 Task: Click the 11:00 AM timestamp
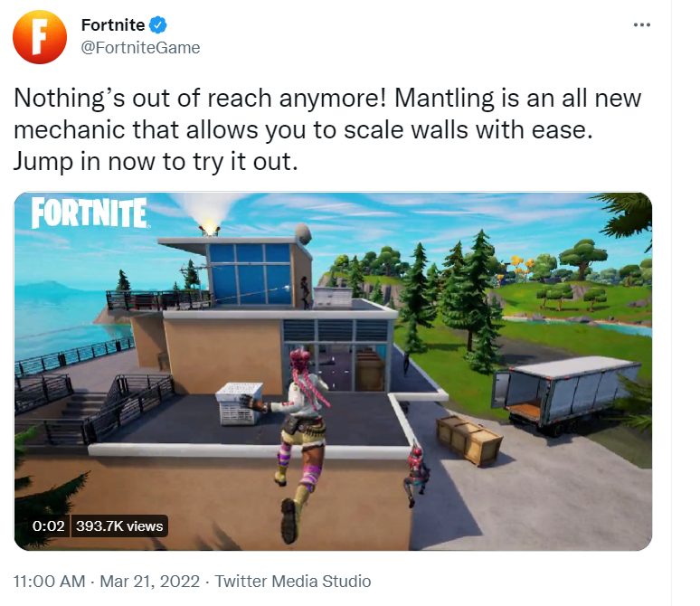click(49, 582)
